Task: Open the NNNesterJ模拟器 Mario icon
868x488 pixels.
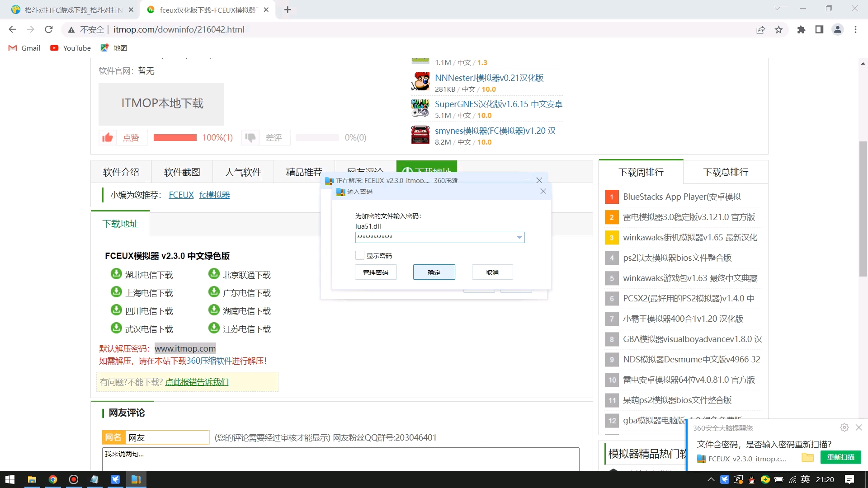Action: coord(420,82)
